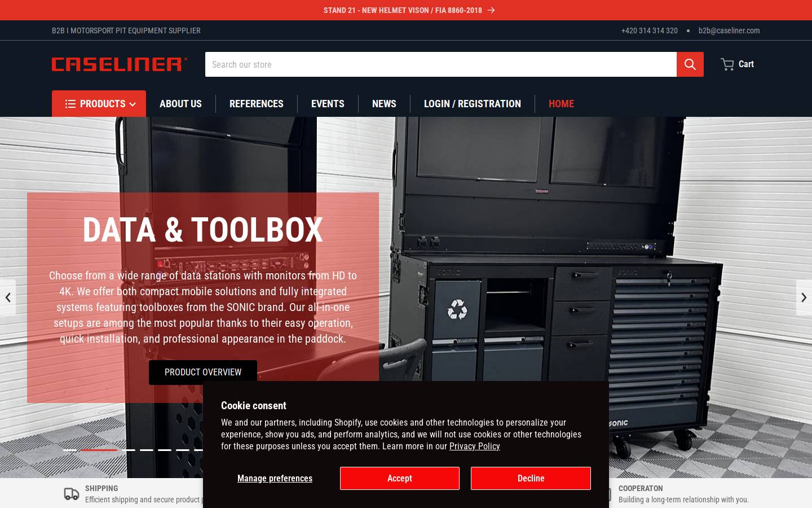Click 'B2B I MOTORSPORT PIT EQUIPMENT SUPPLIER' text
This screenshot has width=812, height=508.
(126, 30)
